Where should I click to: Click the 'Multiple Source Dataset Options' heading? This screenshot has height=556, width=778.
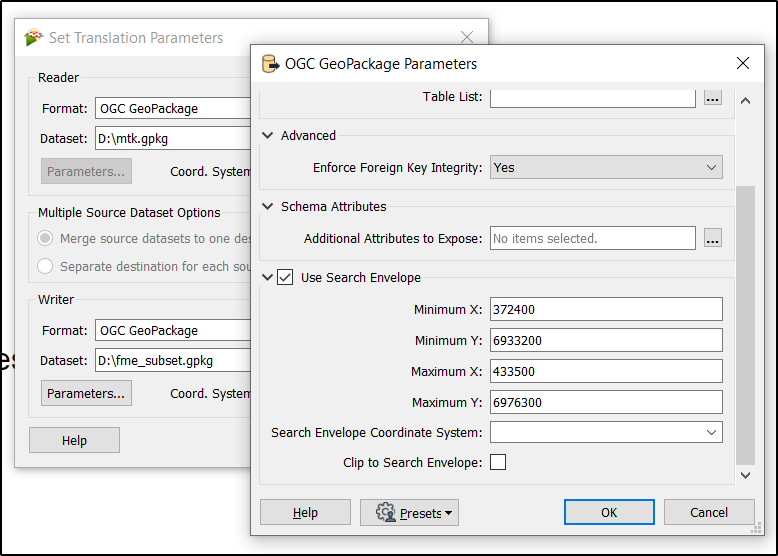coord(129,212)
